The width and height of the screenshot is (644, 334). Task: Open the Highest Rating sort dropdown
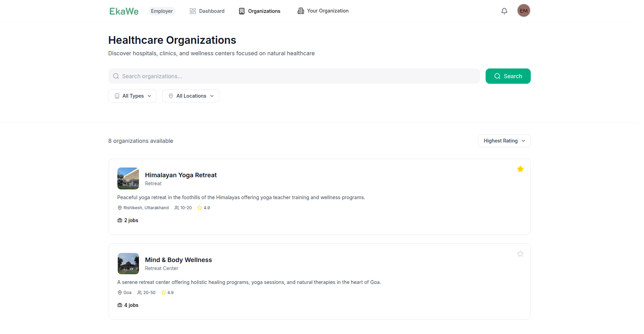[x=504, y=141]
